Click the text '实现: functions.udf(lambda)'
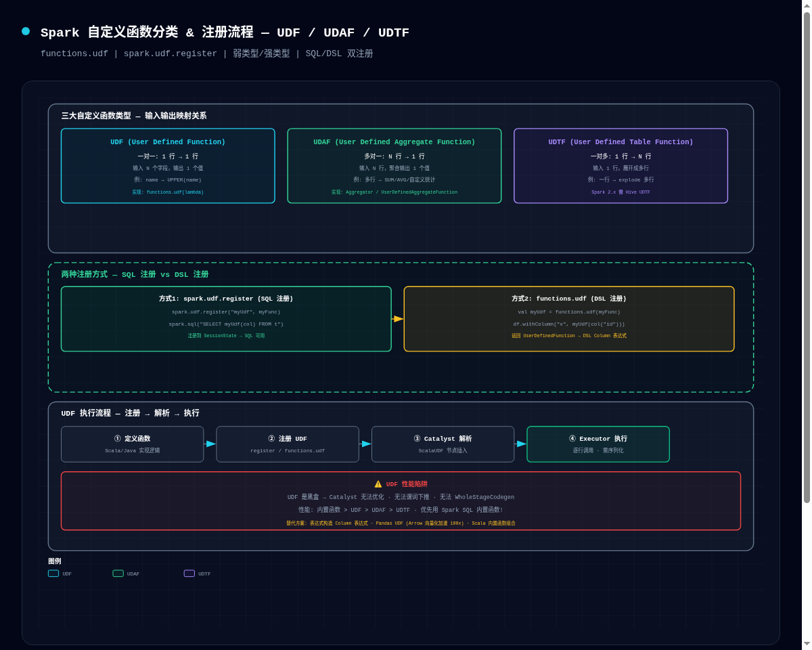Viewport: 812px width, 650px height. point(168,192)
